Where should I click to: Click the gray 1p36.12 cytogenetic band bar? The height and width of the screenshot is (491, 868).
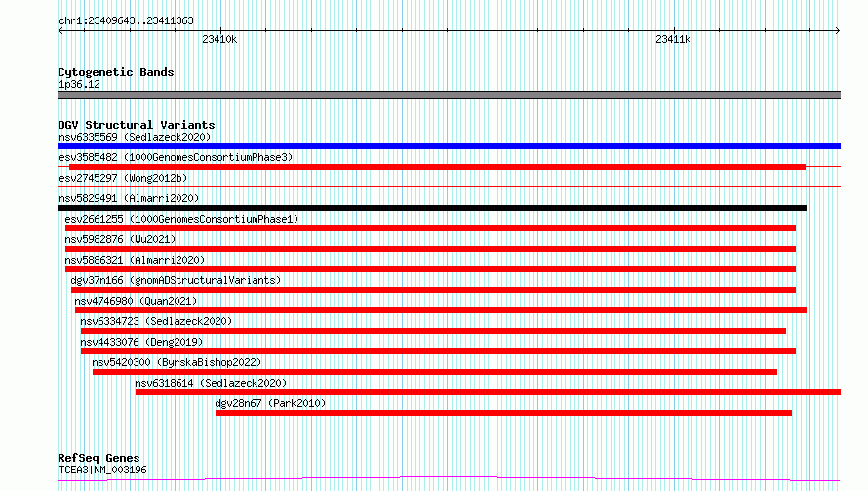pos(449,95)
